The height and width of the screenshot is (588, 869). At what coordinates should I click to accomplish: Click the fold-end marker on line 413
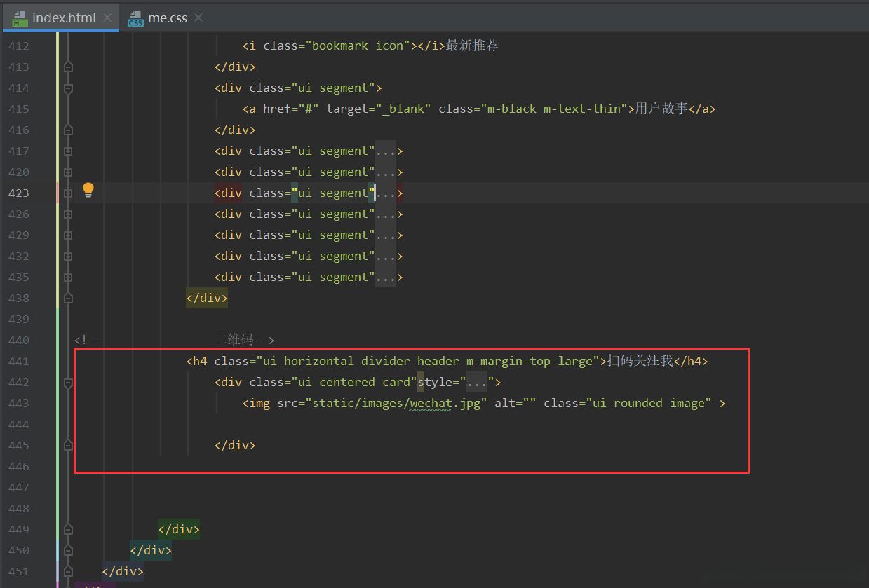pos(68,67)
